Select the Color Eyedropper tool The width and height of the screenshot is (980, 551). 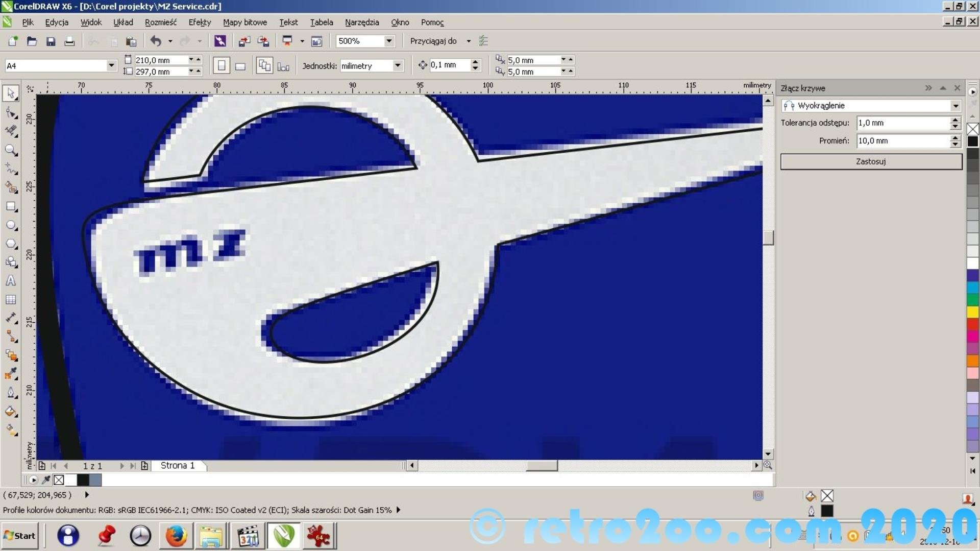[10, 374]
